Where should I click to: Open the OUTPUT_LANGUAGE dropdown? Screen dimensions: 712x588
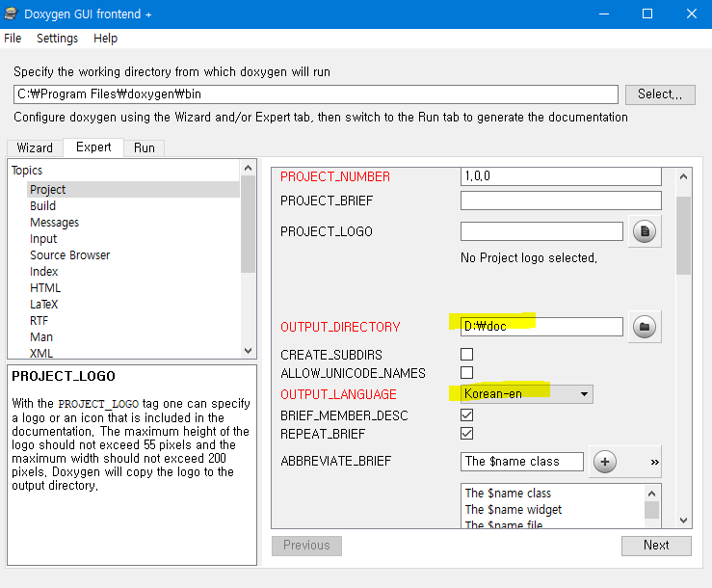[x=527, y=394]
